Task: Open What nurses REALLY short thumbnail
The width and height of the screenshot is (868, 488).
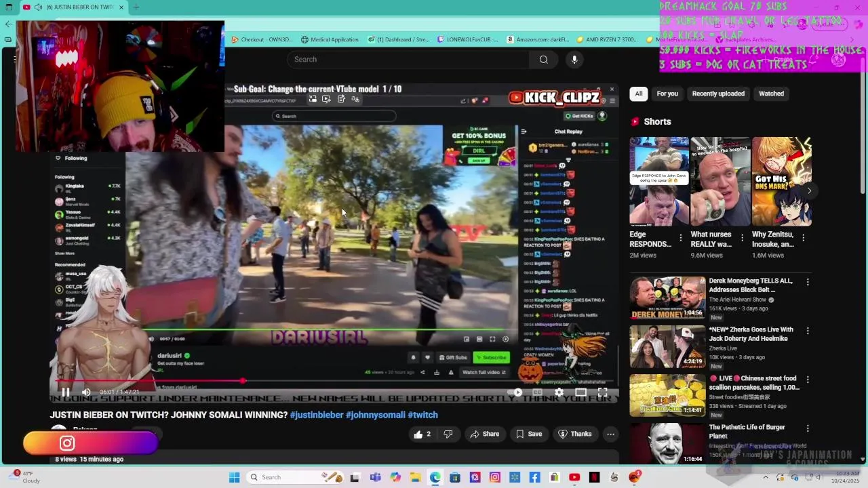Action: pos(720,181)
